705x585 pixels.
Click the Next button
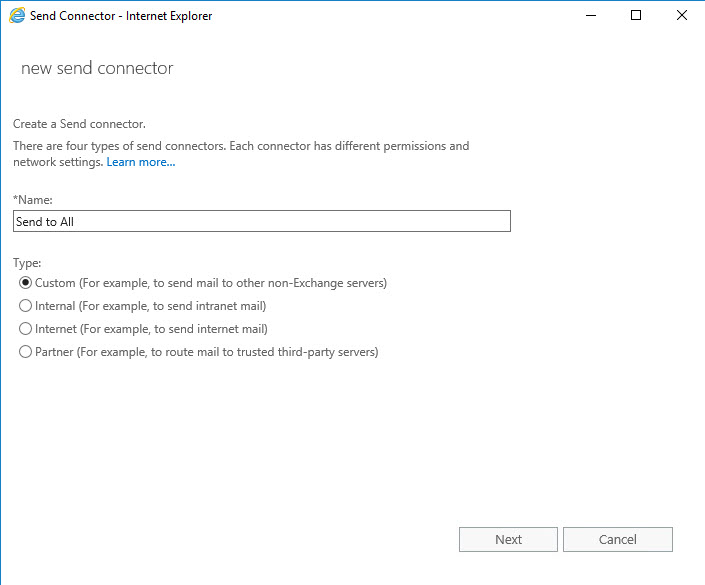pyautogui.click(x=508, y=539)
